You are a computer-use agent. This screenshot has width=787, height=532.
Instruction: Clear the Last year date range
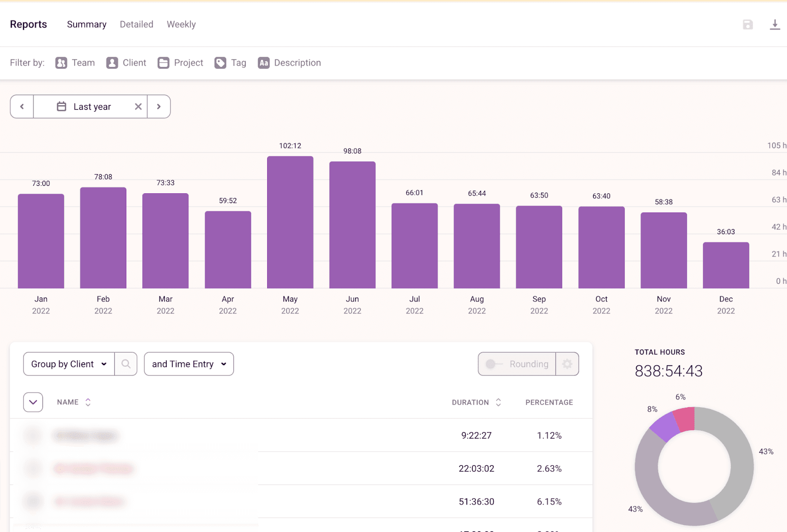(x=138, y=107)
